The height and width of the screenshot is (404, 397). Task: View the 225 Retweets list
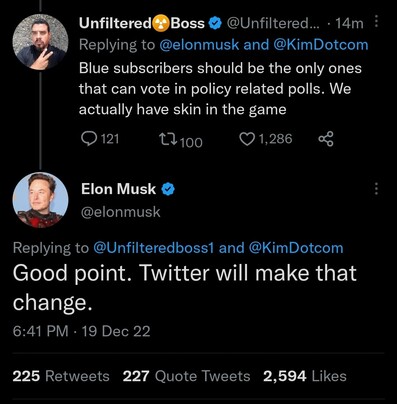[61, 376]
